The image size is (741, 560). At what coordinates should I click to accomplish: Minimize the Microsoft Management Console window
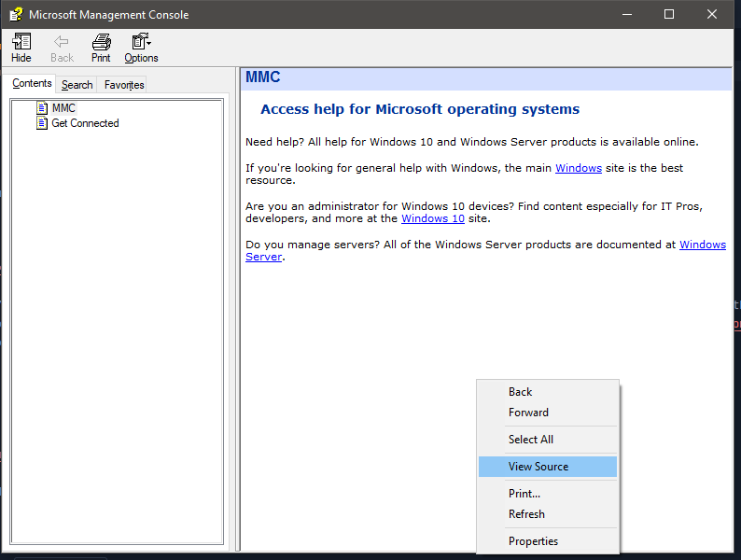click(627, 15)
